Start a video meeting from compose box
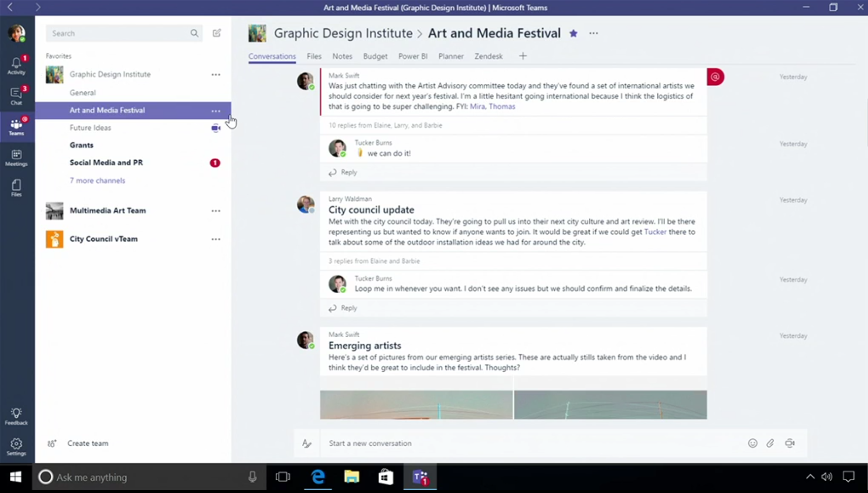Image resolution: width=868 pixels, height=493 pixels. [789, 443]
